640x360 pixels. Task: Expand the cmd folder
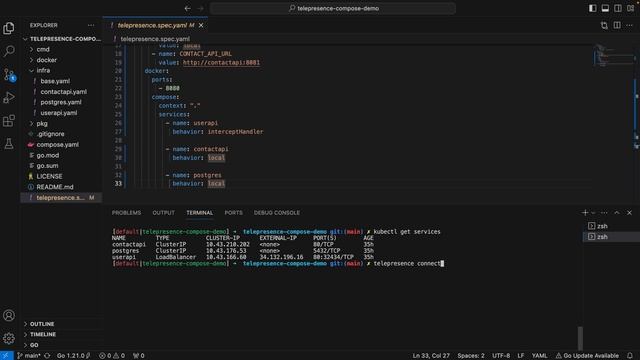coord(61,49)
